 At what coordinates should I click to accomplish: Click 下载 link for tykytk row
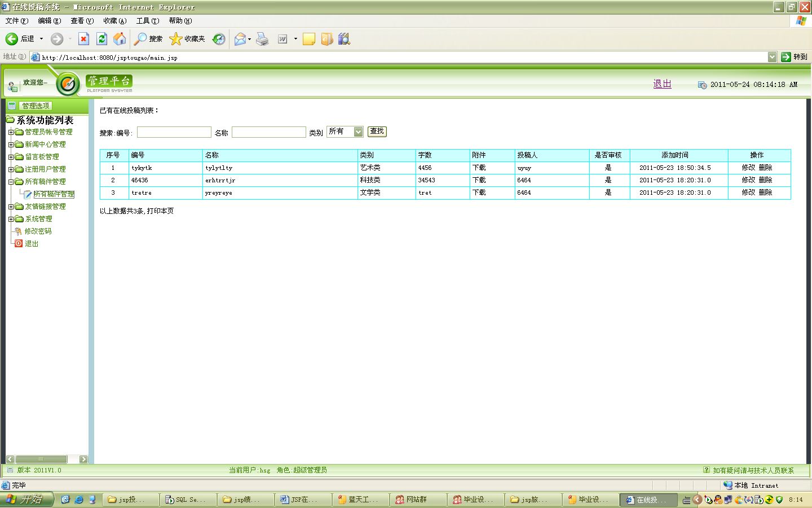pos(479,168)
